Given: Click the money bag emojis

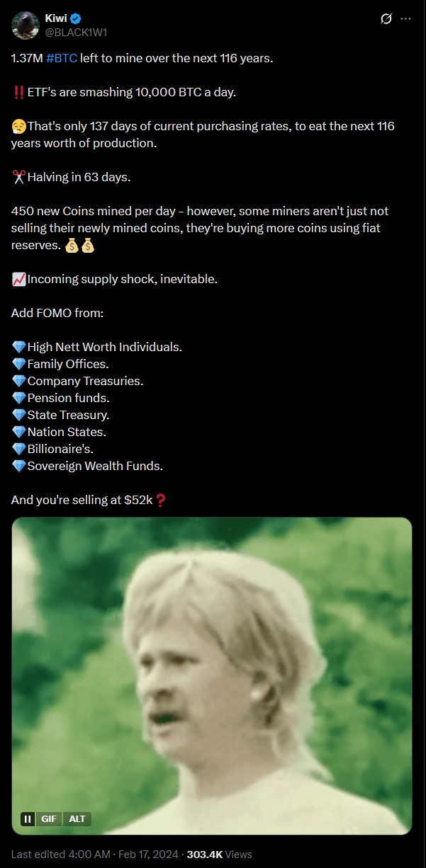Looking at the screenshot, I should tap(79, 245).
